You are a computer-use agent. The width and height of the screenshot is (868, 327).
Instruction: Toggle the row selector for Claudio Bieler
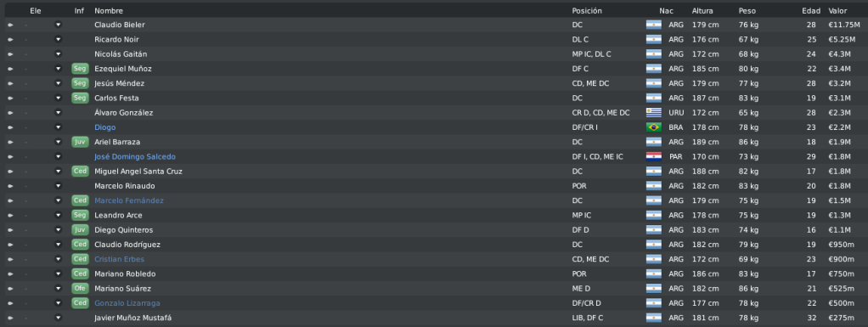10,25
